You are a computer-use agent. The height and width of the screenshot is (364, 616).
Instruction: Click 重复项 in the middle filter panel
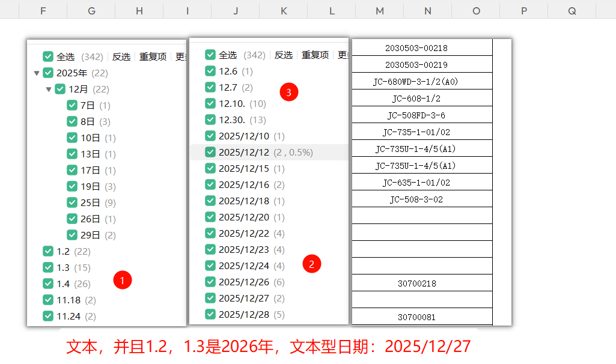[x=315, y=55]
